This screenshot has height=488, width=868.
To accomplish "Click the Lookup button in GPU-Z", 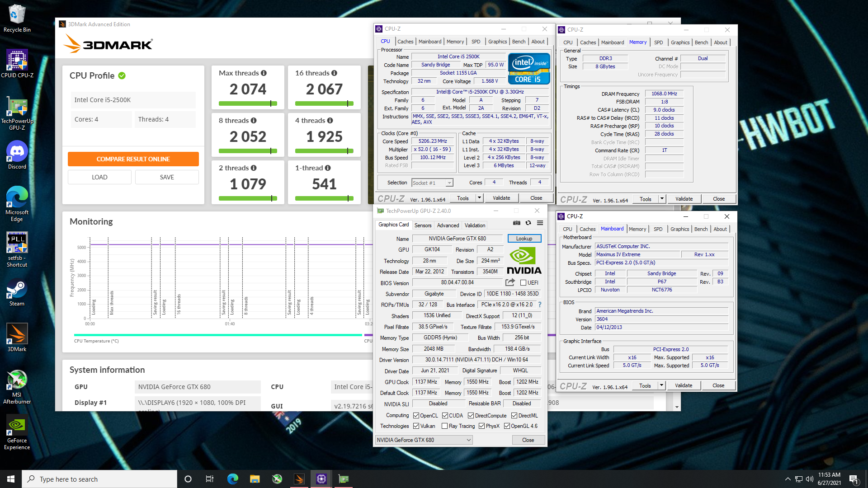I will pos(524,239).
